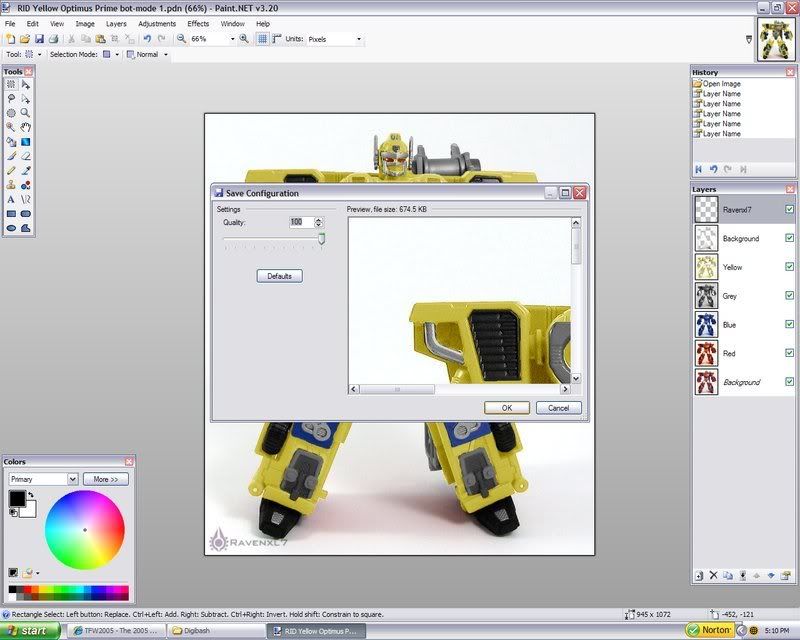Toggle visibility of the Yellow layer
This screenshot has width=800, height=640.
789,267
